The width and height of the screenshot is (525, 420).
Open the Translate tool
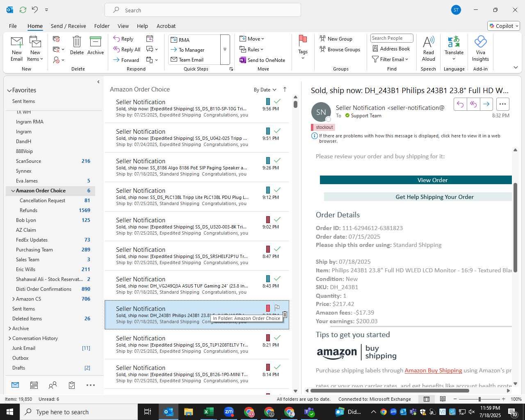454,48
